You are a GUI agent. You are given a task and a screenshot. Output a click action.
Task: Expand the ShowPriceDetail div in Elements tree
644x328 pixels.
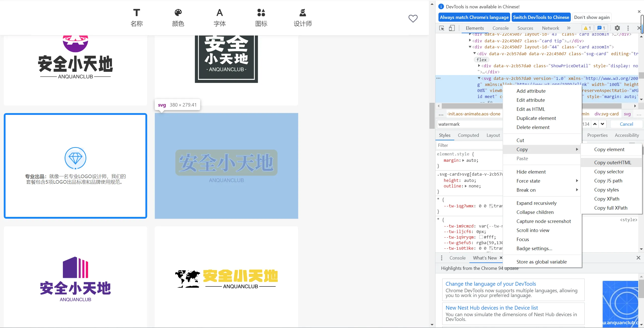point(479,65)
